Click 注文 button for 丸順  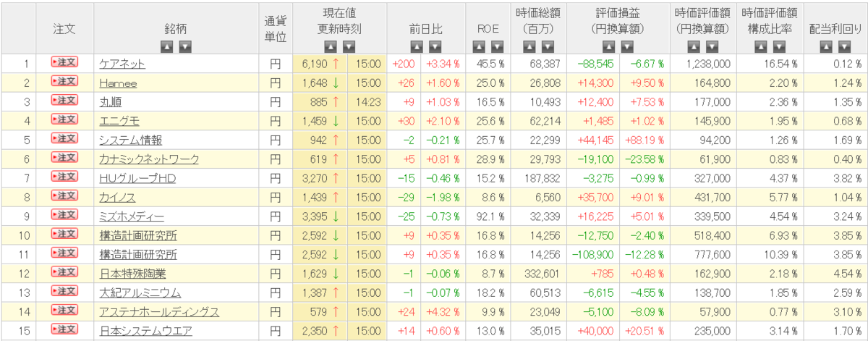tap(64, 100)
